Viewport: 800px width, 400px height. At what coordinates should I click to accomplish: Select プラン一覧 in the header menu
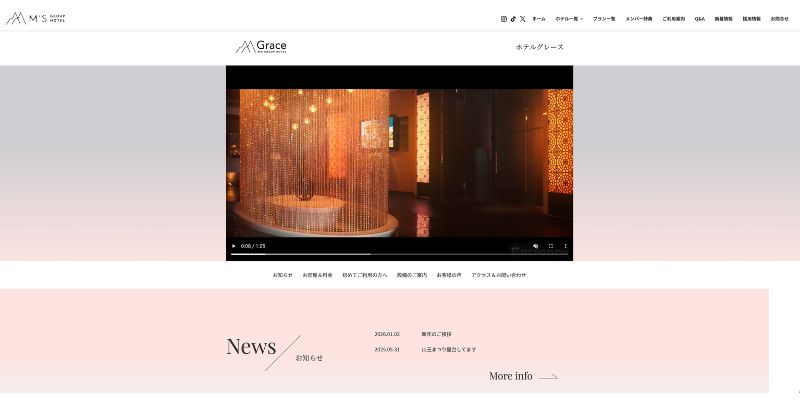click(x=604, y=19)
